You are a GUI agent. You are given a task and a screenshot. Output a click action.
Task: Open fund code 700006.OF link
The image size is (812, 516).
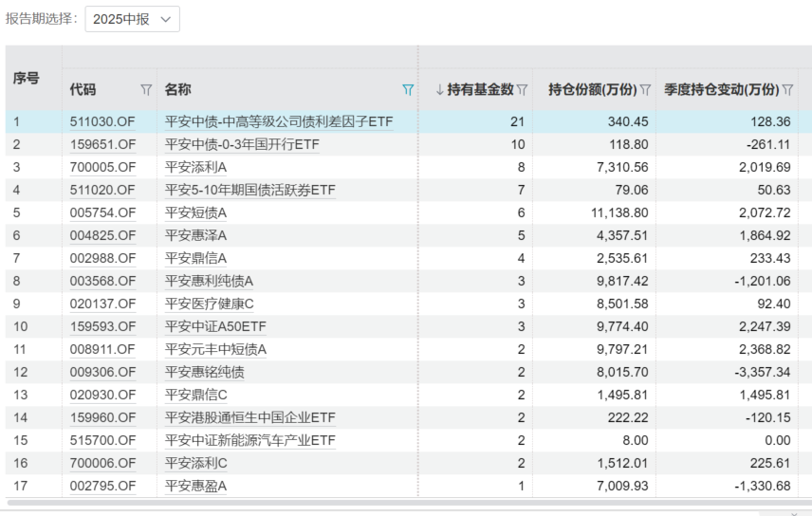102,464
